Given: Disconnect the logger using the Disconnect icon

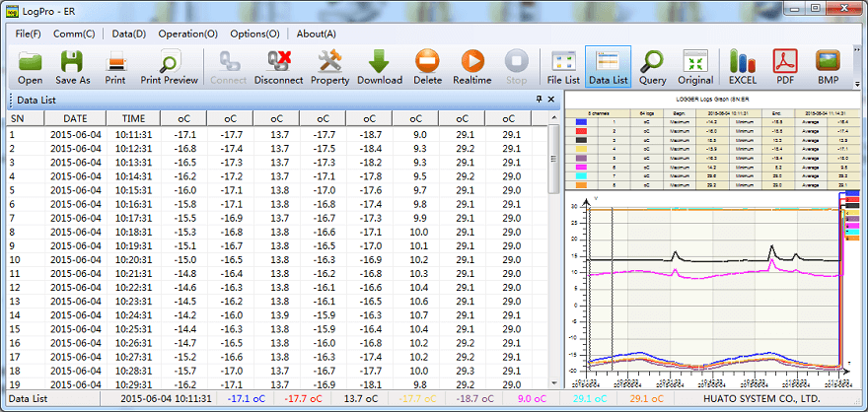Looking at the screenshot, I should click(x=278, y=67).
